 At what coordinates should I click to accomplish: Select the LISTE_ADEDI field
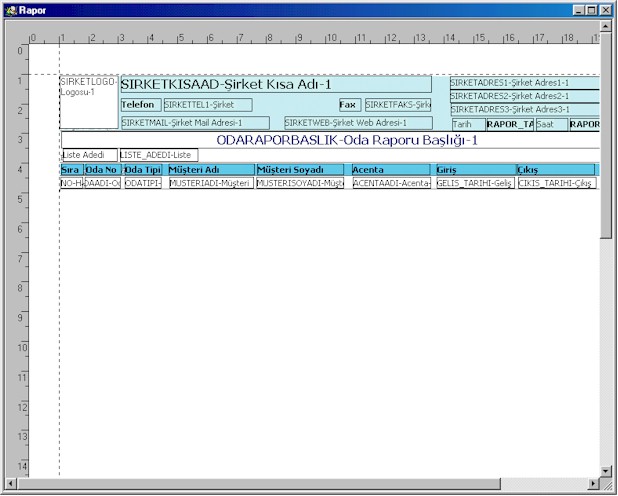click(158, 155)
